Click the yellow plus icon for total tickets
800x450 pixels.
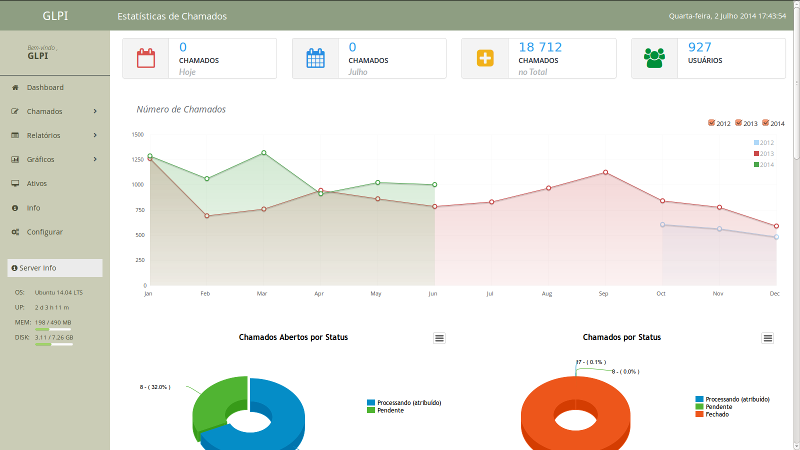point(485,58)
